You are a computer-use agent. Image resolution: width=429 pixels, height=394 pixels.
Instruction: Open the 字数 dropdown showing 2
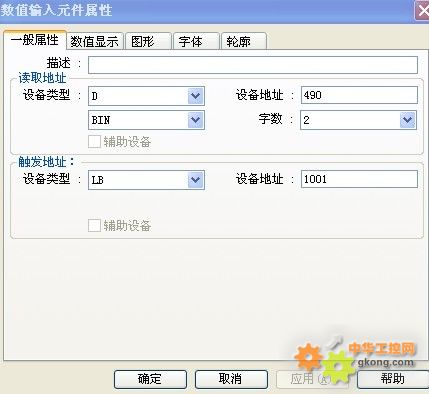[359, 120]
